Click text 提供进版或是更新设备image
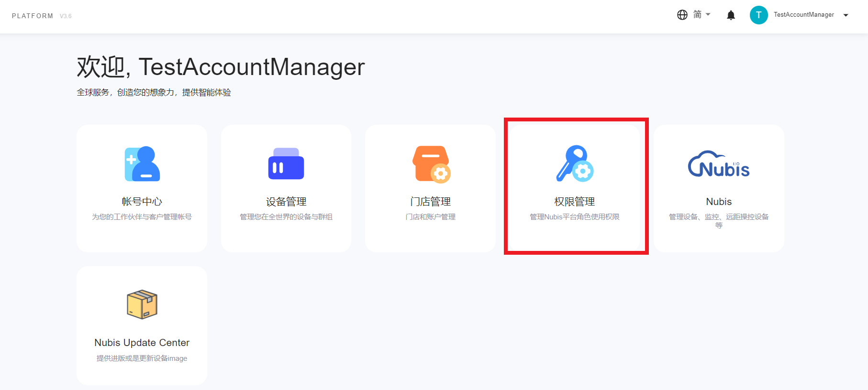Image resolution: width=868 pixels, height=390 pixels. 142,358
